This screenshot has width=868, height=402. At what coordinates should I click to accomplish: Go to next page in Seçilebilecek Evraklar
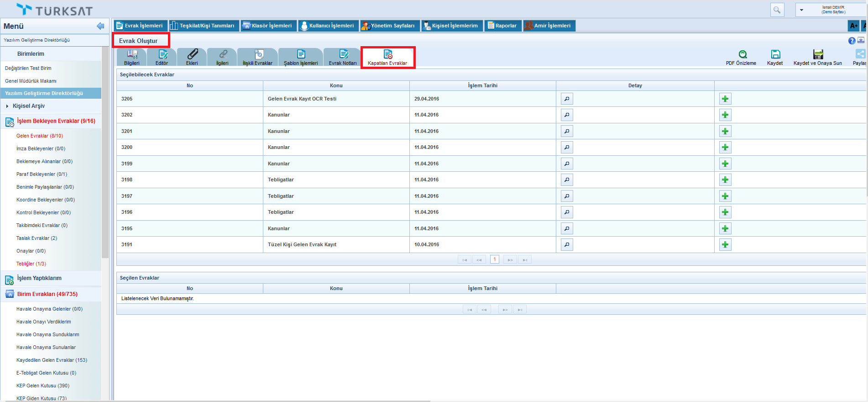click(x=510, y=260)
